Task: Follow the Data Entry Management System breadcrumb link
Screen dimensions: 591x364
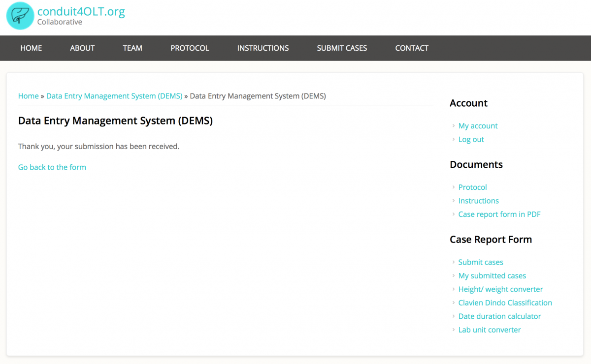Action: click(x=114, y=96)
